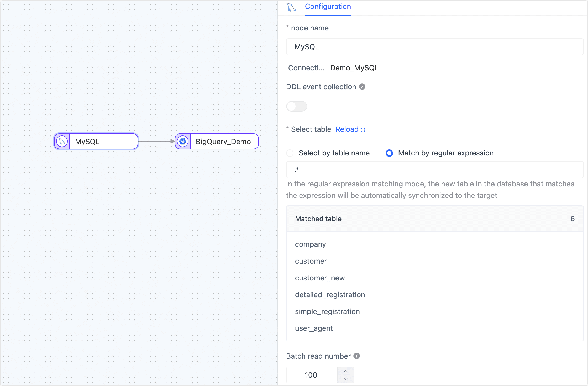Screen dimensions: 588x386
Task: Choose 'Match by regular expression' radio option
Action: click(389, 153)
